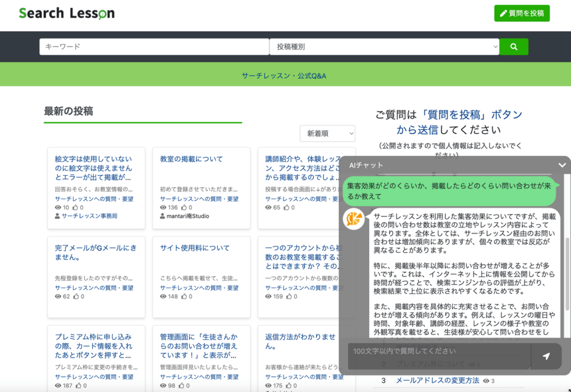This screenshot has height=392, width=571.
Task: Collapse the AIチャット panel with chevron
Action: pyautogui.click(x=562, y=165)
